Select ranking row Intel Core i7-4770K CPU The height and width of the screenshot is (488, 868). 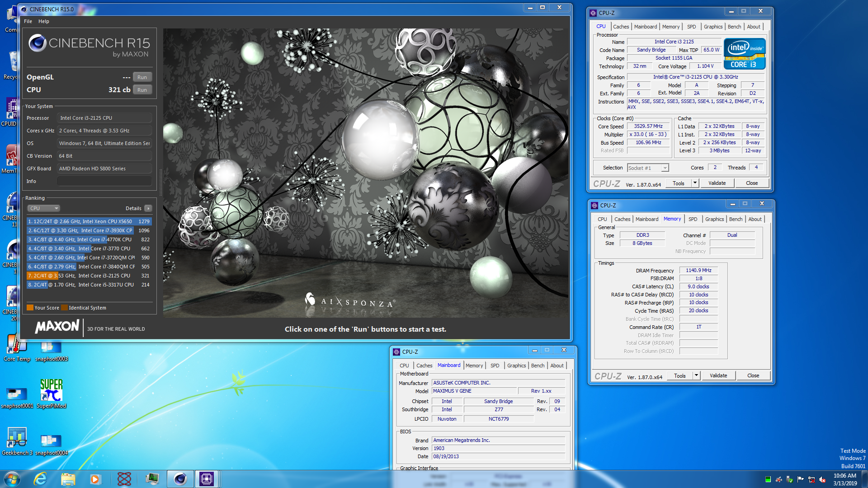pos(89,239)
